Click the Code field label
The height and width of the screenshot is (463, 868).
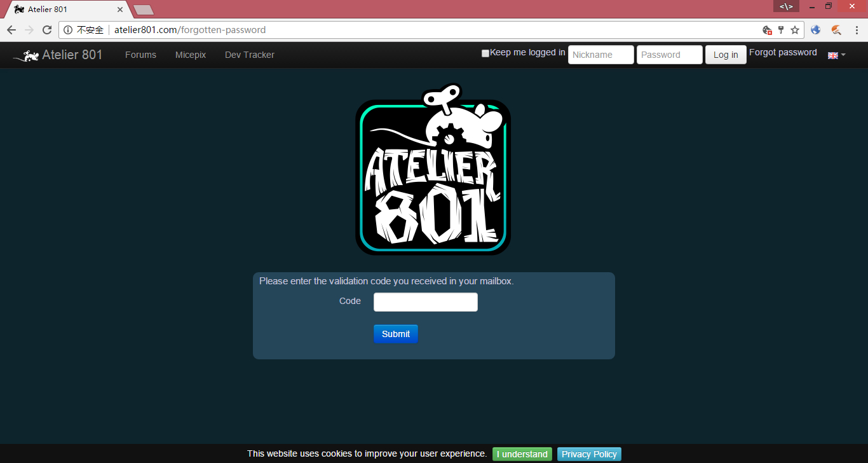click(350, 301)
